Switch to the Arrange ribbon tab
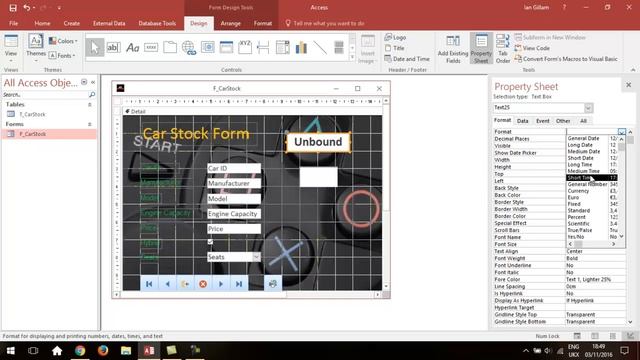Image resolution: width=640 pixels, height=360 pixels. pyautogui.click(x=231, y=23)
